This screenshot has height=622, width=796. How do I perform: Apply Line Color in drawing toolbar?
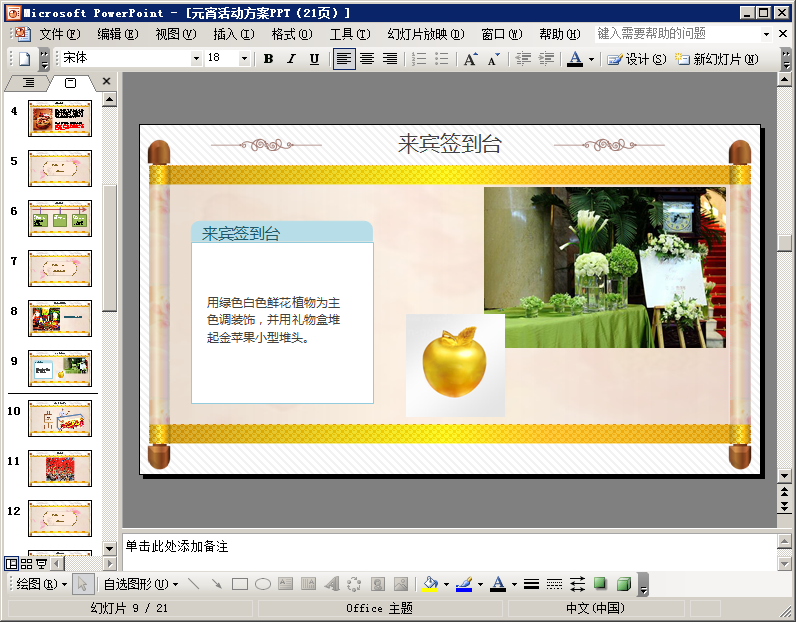point(464,584)
